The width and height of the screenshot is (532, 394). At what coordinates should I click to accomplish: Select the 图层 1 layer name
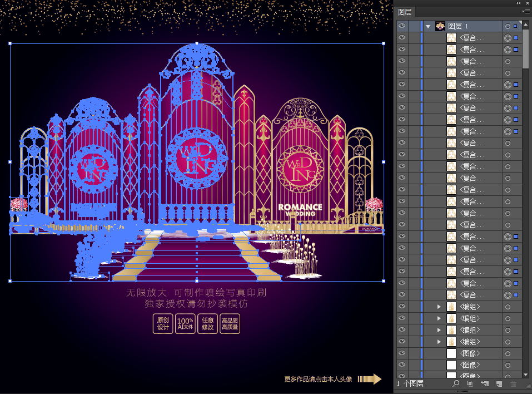(458, 26)
